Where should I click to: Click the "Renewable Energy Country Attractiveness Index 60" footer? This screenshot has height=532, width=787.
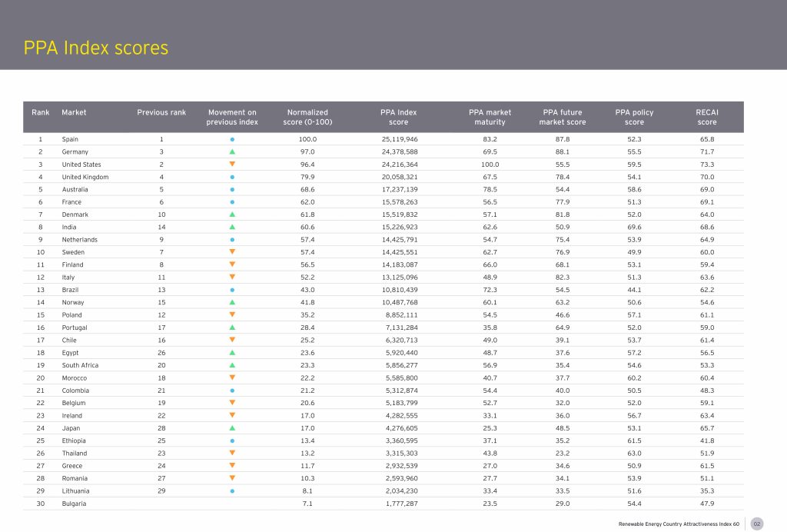coord(679,524)
